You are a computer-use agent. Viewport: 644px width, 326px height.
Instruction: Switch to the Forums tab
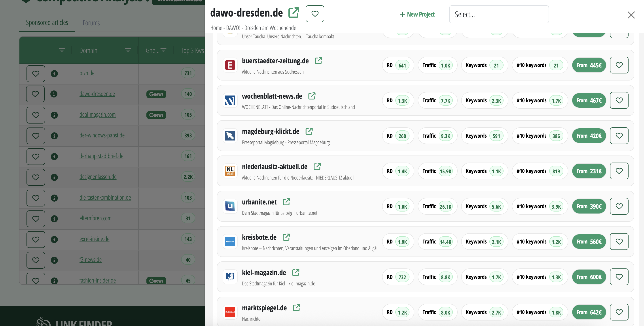coord(91,23)
